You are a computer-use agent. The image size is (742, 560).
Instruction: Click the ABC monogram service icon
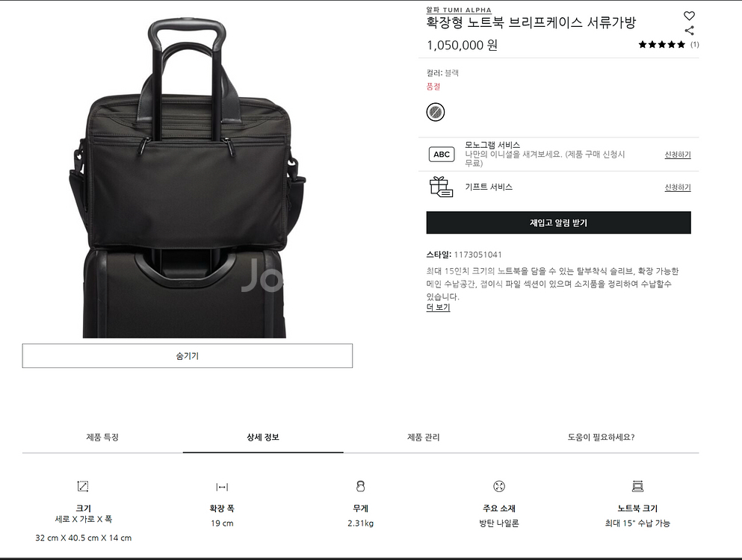tap(441, 155)
